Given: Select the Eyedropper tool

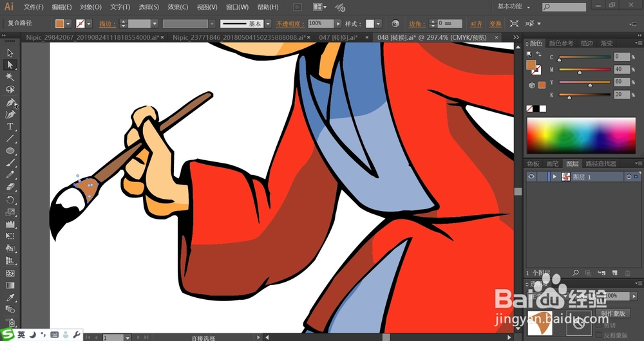Looking at the screenshot, I should click(x=10, y=297).
